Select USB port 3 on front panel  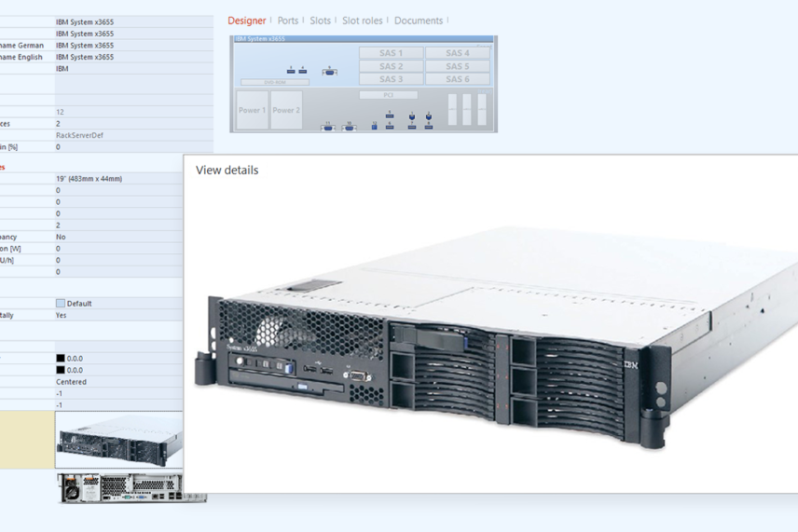tap(291, 71)
